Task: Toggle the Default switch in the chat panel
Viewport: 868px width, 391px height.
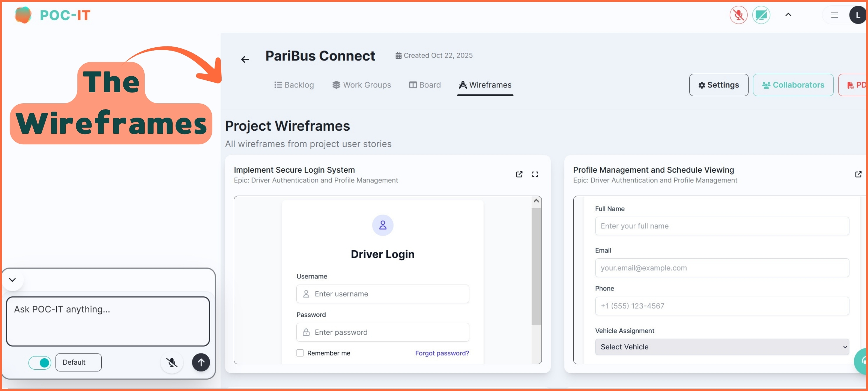Action: (x=40, y=362)
